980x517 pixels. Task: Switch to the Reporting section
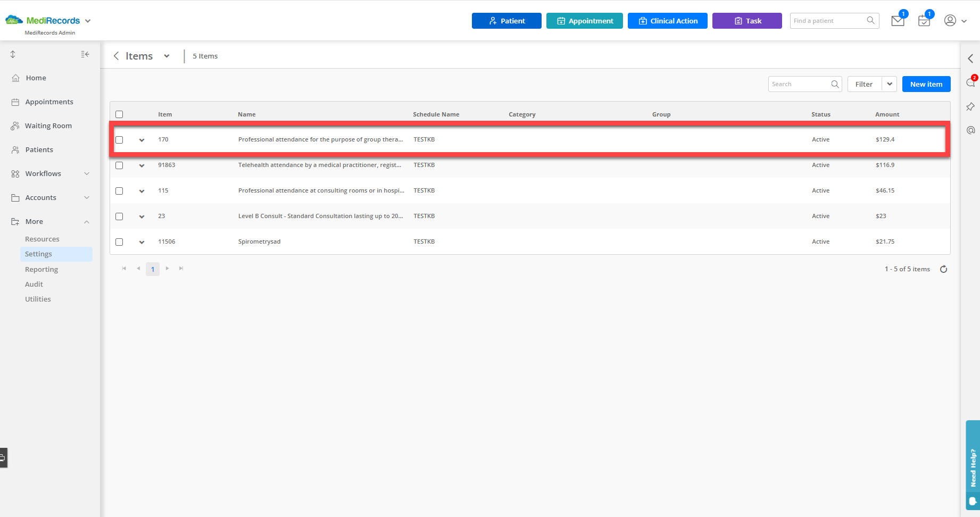click(x=41, y=269)
